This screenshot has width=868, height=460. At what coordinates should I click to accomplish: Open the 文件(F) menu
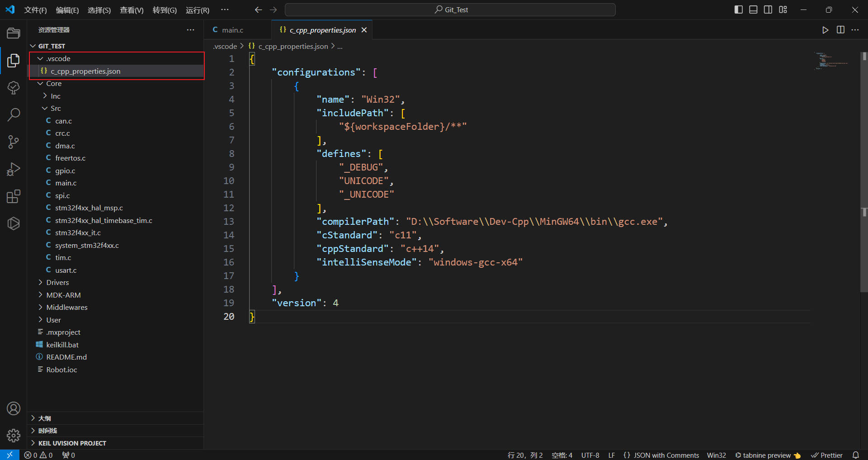click(35, 10)
